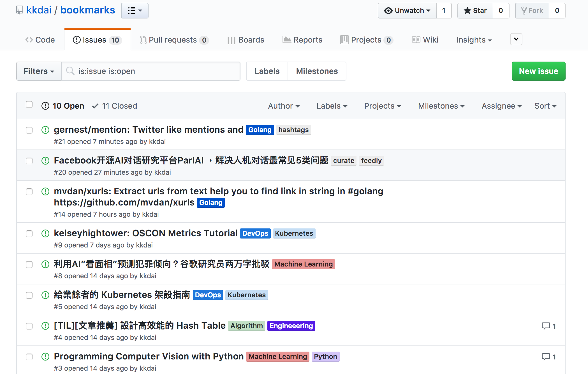The height and width of the screenshot is (374, 588).
Task: Create a New issue
Action: point(538,71)
